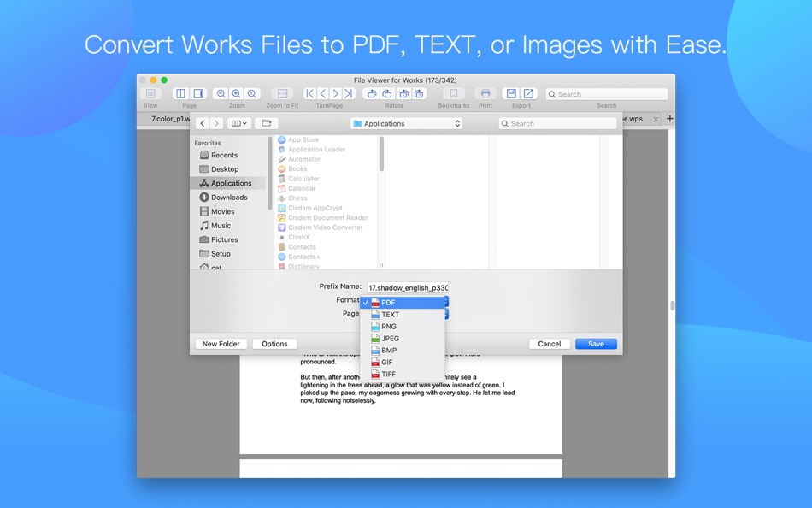The image size is (812, 508).
Task: Click last icon in the Rotate group
Action: 419,94
